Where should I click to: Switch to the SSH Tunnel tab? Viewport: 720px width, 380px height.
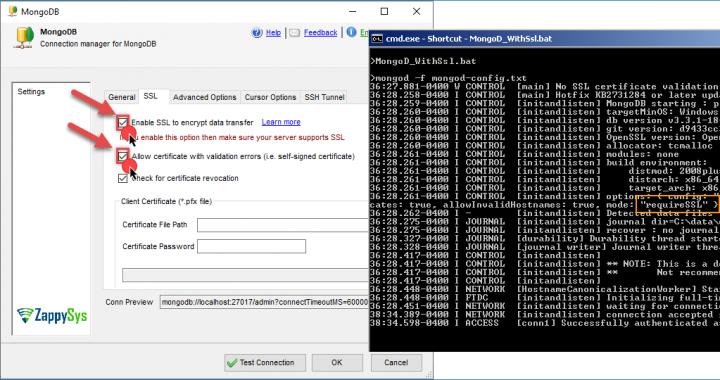coord(324,97)
